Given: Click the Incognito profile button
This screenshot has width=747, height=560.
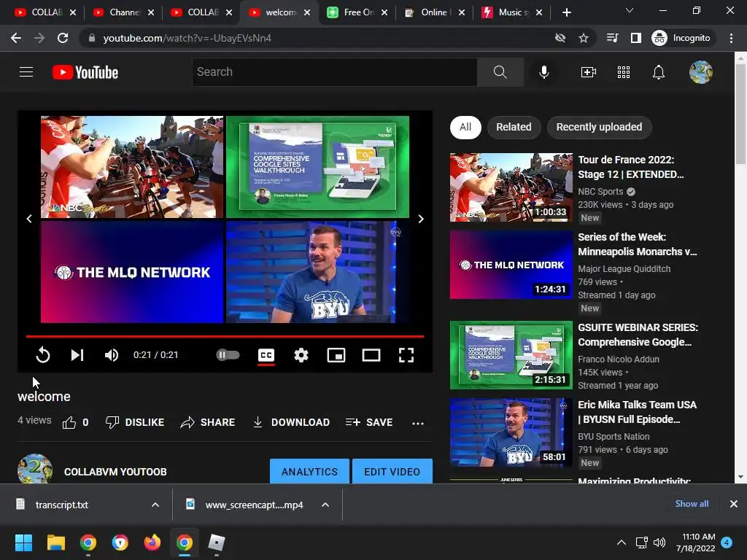Looking at the screenshot, I should 681,38.
